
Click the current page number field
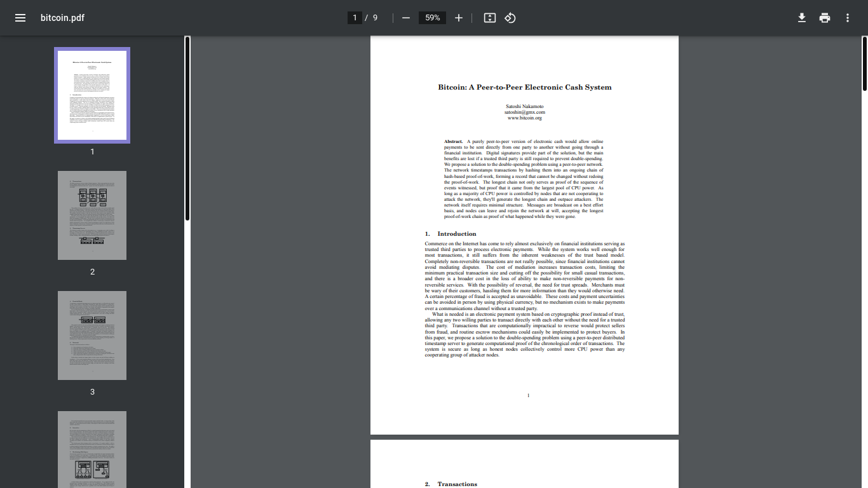point(355,18)
